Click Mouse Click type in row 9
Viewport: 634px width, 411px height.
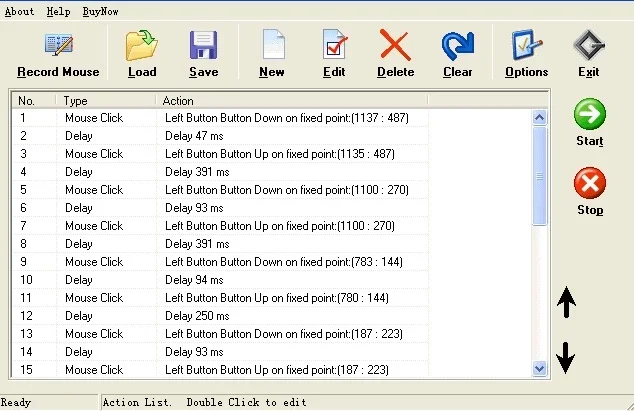click(x=94, y=262)
